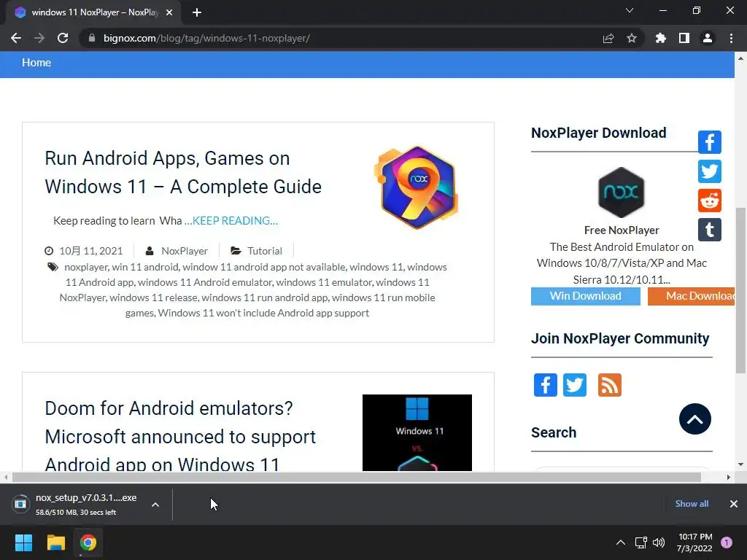Share on Tumblr via floating sidebar

click(x=709, y=230)
